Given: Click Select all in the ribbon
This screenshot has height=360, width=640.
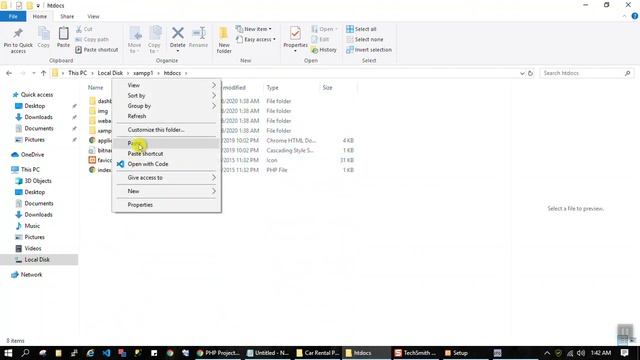Looking at the screenshot, I should 361,29.
